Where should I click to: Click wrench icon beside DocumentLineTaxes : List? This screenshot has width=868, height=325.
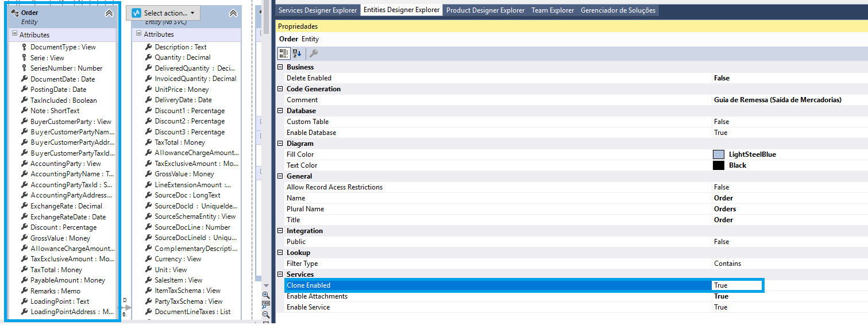(x=148, y=312)
